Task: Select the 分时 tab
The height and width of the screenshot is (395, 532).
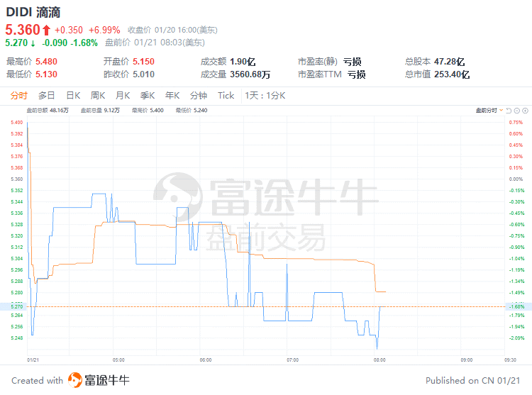Action: tap(18, 96)
